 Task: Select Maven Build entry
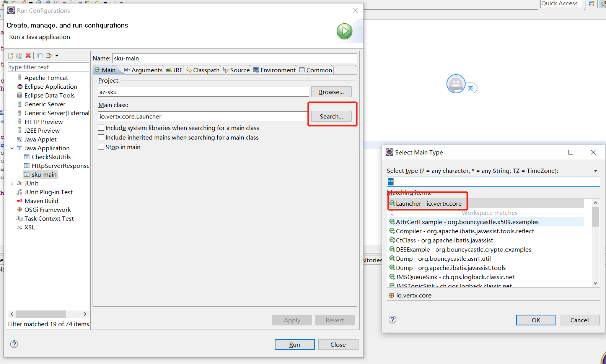(41, 201)
